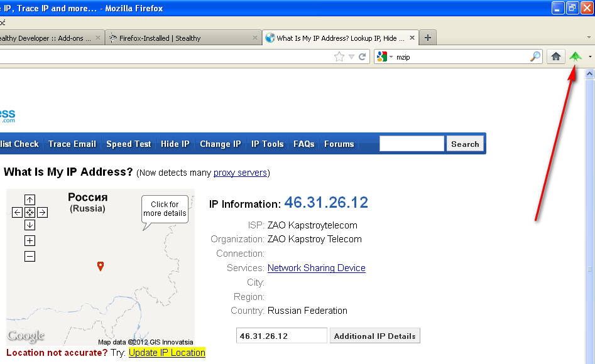
Task: Click the ZAO Kapstroy Telecom organization text
Action: point(315,239)
